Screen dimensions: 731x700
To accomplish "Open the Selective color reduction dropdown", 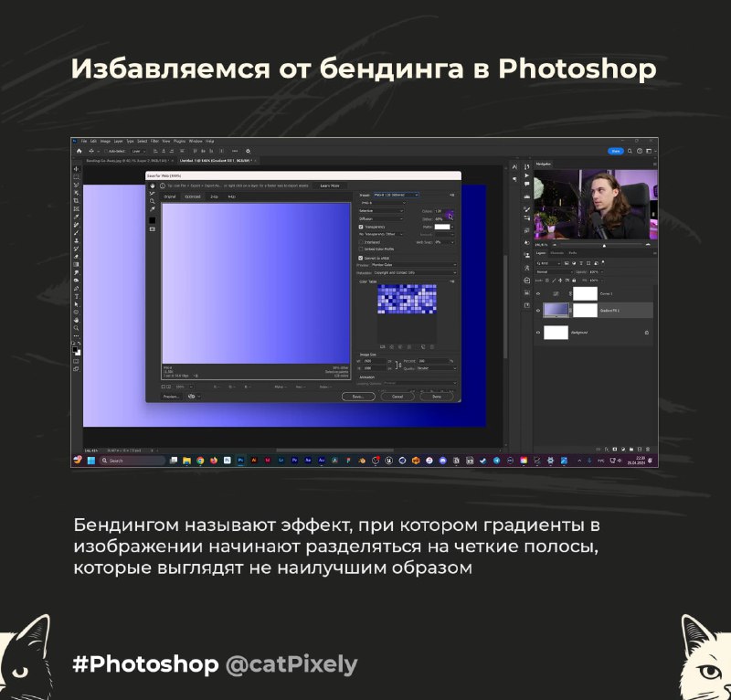I will [x=381, y=211].
